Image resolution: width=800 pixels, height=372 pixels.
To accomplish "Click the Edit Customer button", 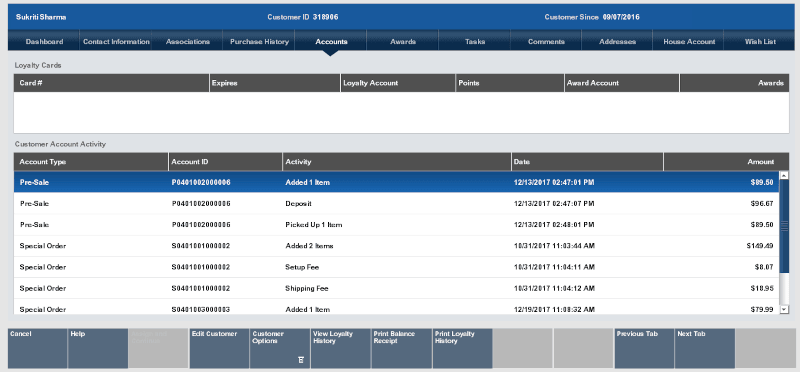I will pos(219,349).
